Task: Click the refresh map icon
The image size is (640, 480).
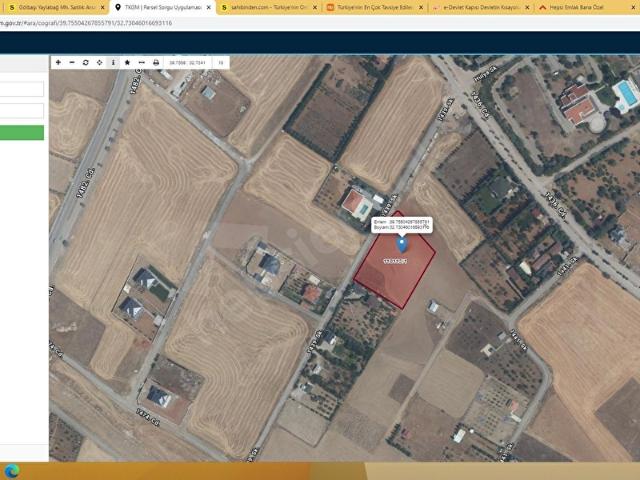Action: (86, 62)
